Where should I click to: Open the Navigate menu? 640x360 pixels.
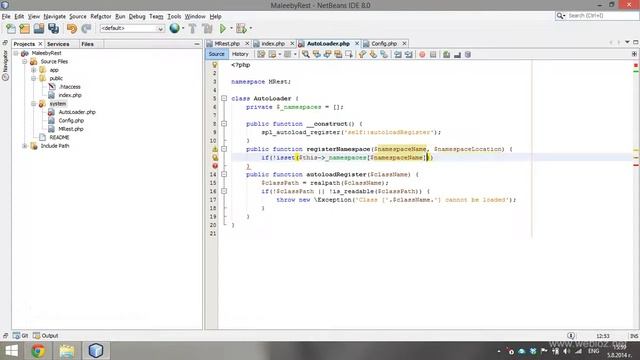pyautogui.click(x=55, y=16)
